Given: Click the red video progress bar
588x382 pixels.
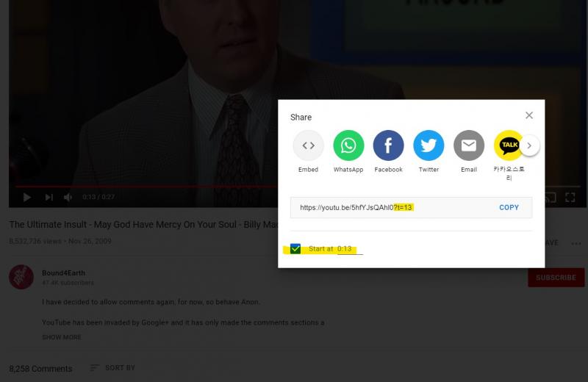Looking at the screenshot, I should click(x=146, y=186).
